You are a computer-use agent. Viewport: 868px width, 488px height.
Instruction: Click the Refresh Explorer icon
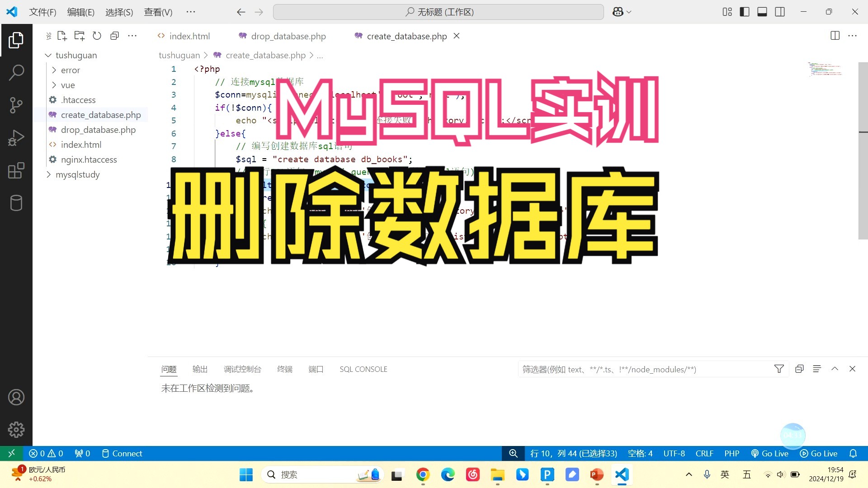tap(97, 36)
